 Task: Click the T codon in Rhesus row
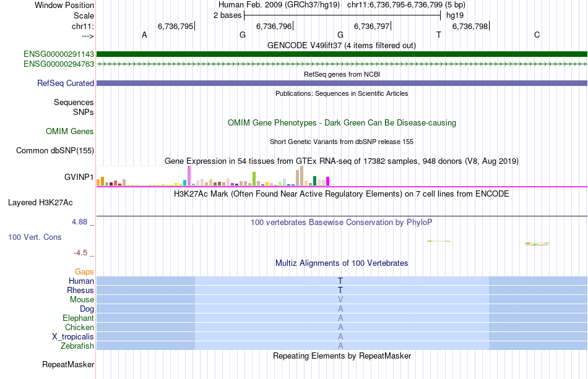tap(340, 290)
